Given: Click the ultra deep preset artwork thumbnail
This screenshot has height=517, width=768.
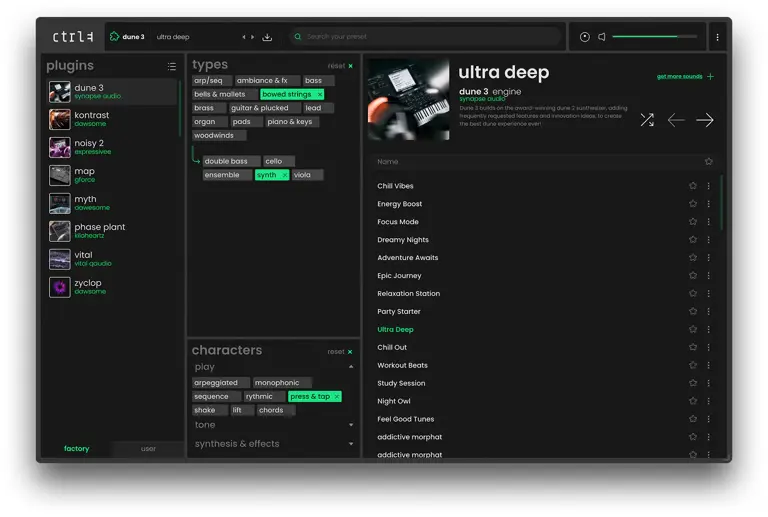Looking at the screenshot, I should pos(408,99).
